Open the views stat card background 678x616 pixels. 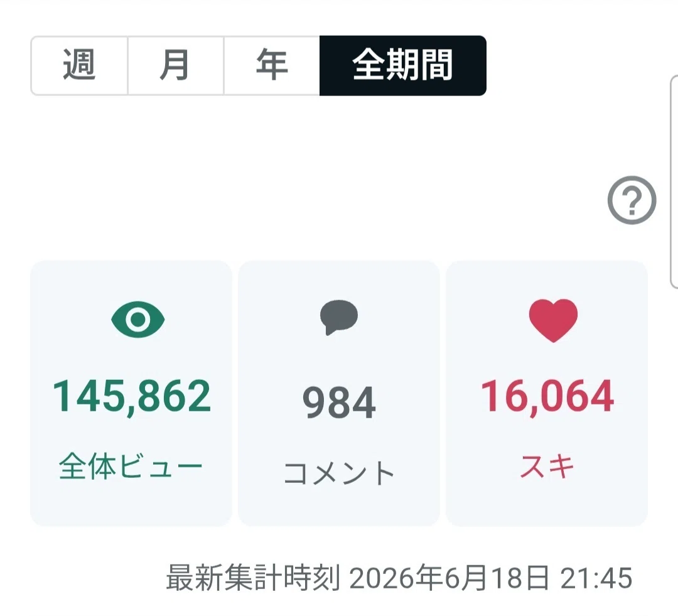coord(131,393)
